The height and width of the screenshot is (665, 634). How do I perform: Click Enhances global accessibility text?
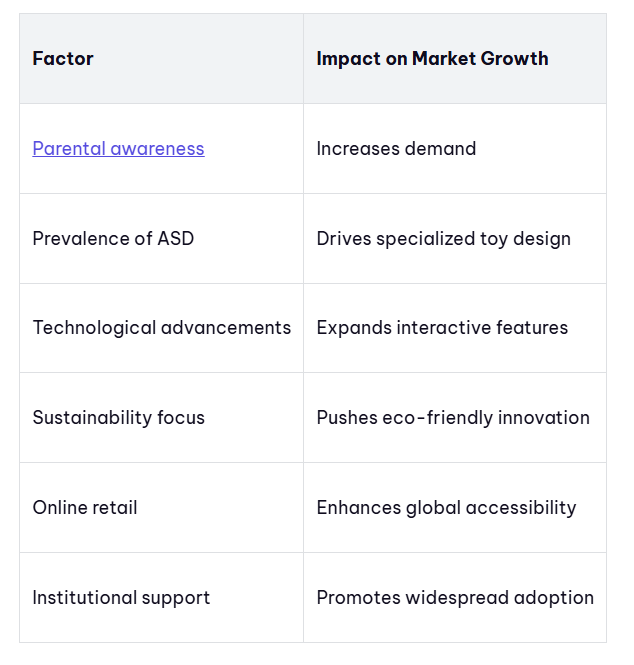coord(447,508)
